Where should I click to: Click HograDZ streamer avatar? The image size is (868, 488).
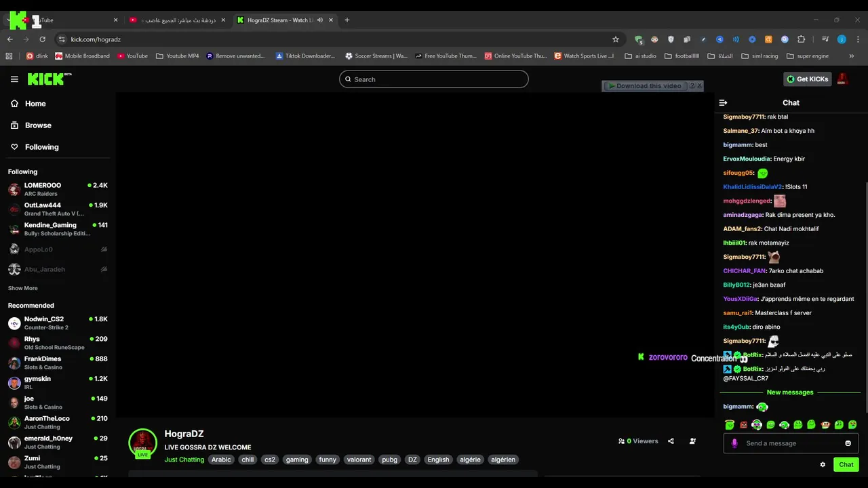(142, 443)
